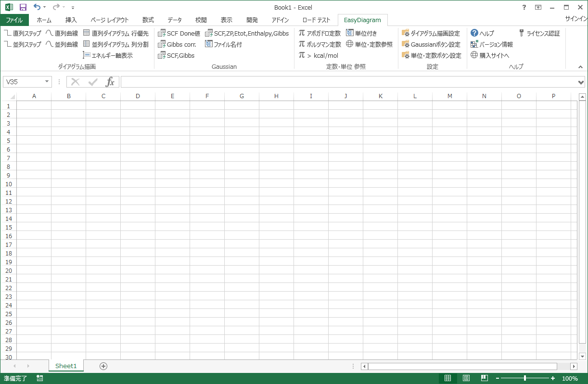Click the SCF,Gibbs import button
The image size is (588, 384).
[176, 55]
